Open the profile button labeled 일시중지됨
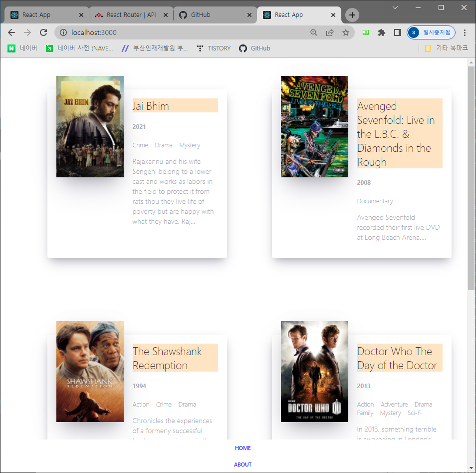476x473 pixels. [431, 32]
